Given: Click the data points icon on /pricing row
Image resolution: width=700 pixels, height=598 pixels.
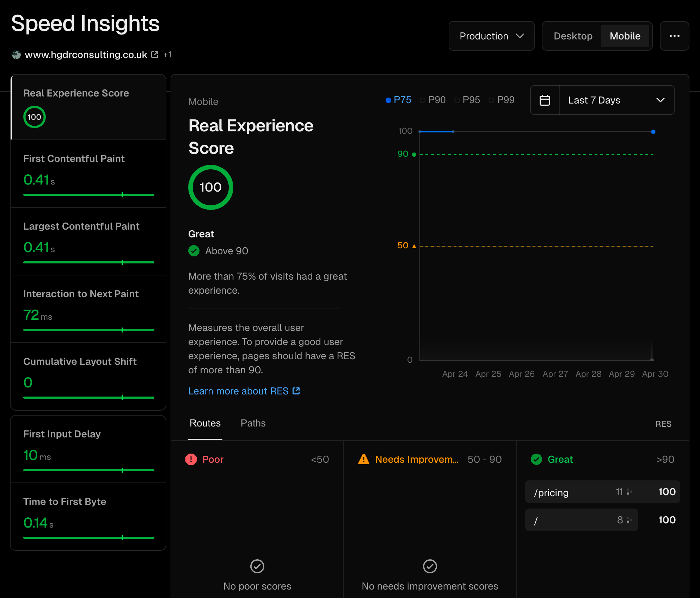Looking at the screenshot, I should (629, 492).
